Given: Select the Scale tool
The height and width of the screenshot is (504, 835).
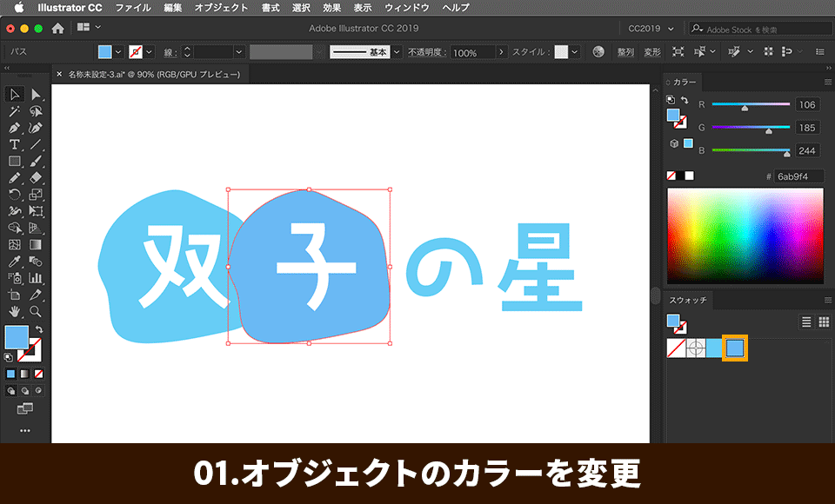Looking at the screenshot, I should pyautogui.click(x=36, y=195).
